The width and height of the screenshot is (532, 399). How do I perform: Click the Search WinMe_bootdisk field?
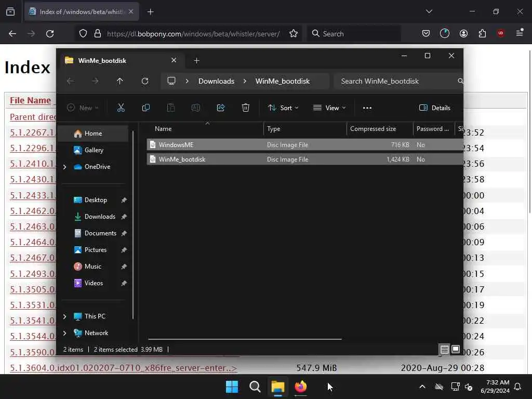398,81
